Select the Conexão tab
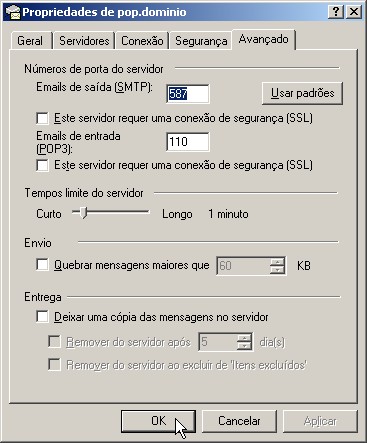Viewport: 367px width, 443px height. 142,41
